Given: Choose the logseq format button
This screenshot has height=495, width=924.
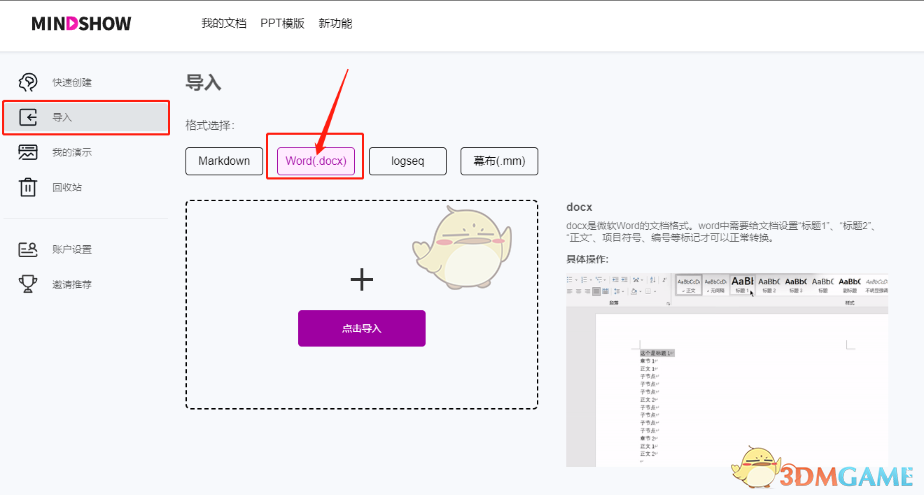Looking at the screenshot, I should [408, 161].
